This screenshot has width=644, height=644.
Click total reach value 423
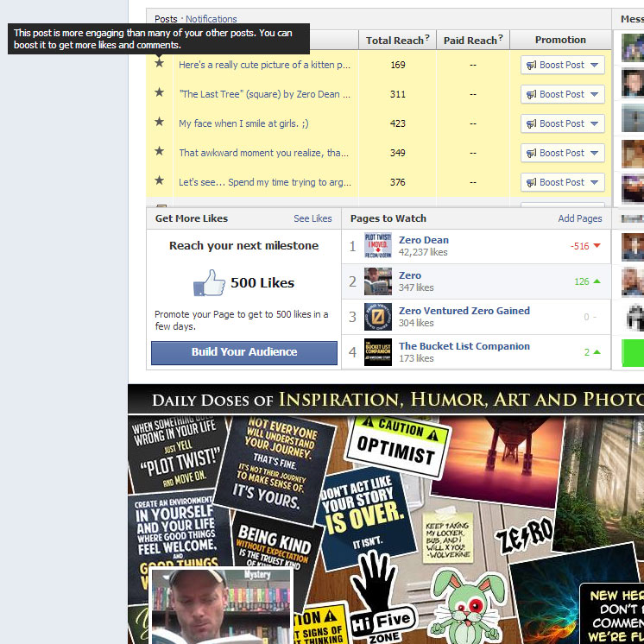click(398, 123)
